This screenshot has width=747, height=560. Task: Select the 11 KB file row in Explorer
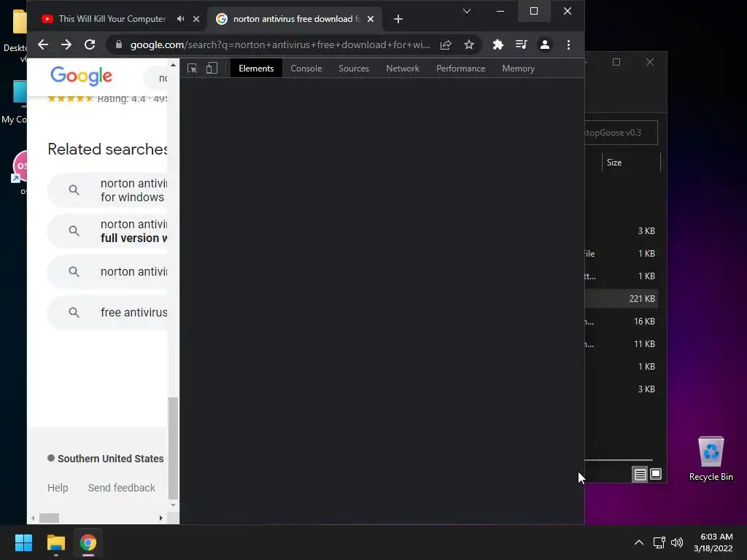pyautogui.click(x=622, y=344)
